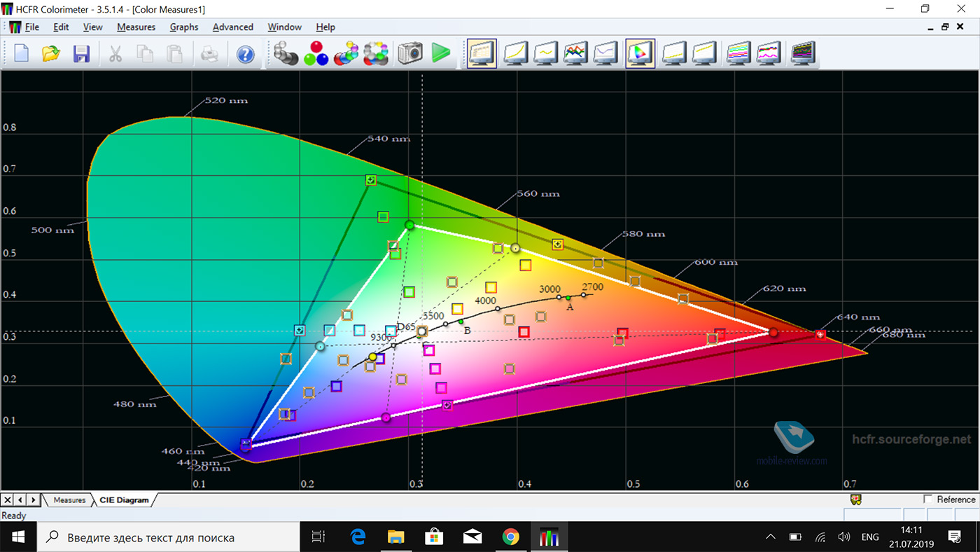Click the New document icon
980x552 pixels.
click(x=21, y=54)
